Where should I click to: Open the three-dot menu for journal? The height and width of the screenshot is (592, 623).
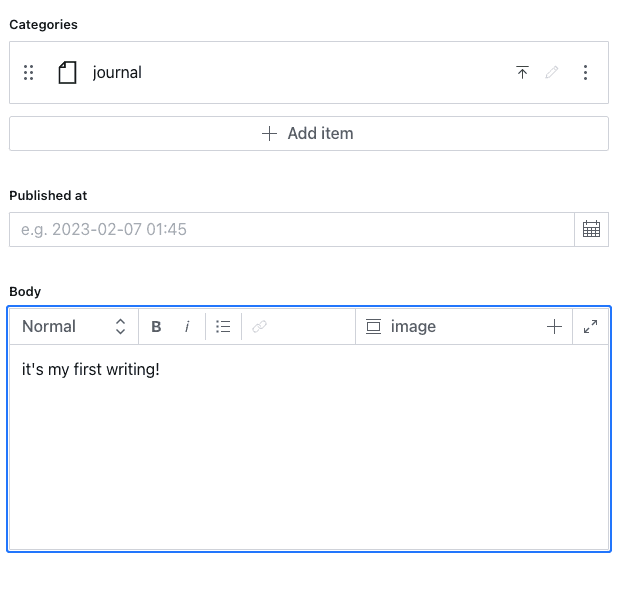click(x=586, y=72)
